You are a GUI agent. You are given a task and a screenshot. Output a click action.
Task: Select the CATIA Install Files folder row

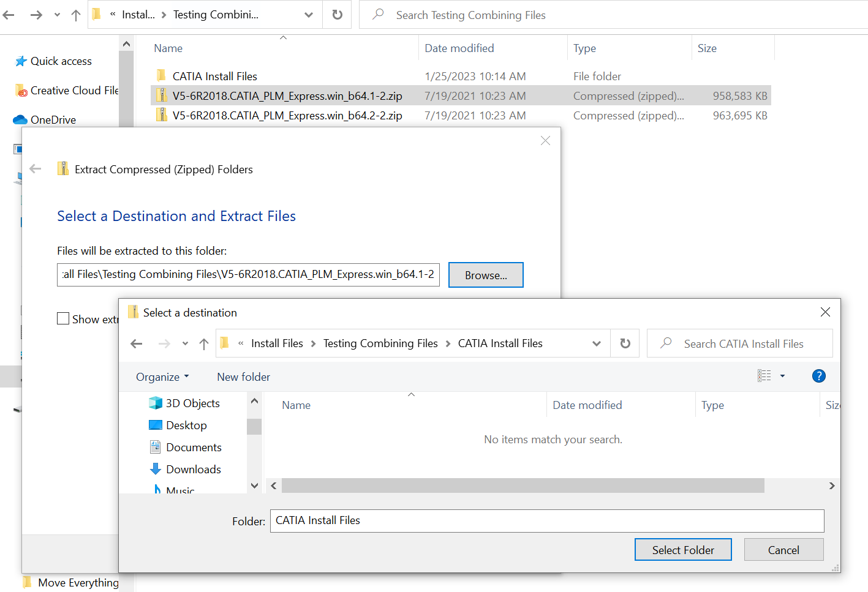pyautogui.click(x=461, y=76)
